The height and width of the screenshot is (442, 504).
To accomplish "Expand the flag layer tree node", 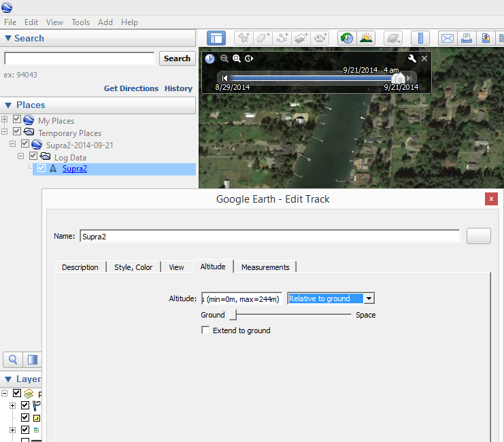I will click(12, 405).
